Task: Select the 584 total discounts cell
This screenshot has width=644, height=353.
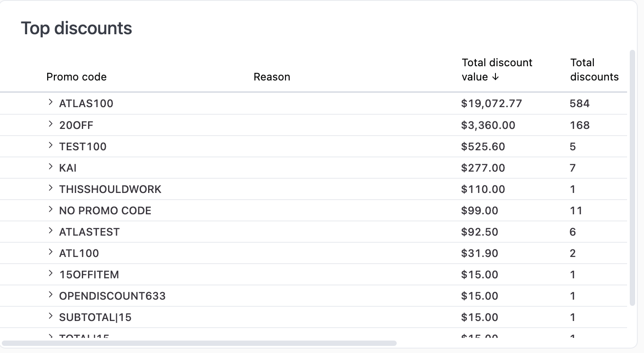Action: (x=579, y=103)
